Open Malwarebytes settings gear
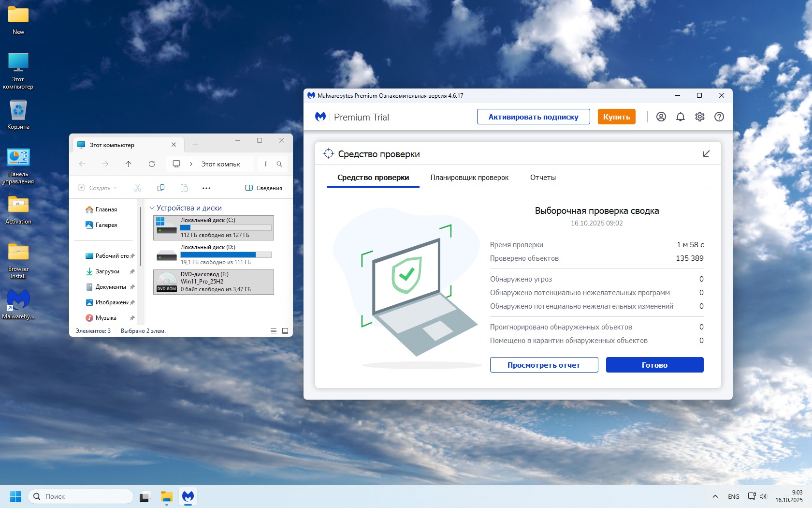The image size is (812, 508). coord(699,117)
